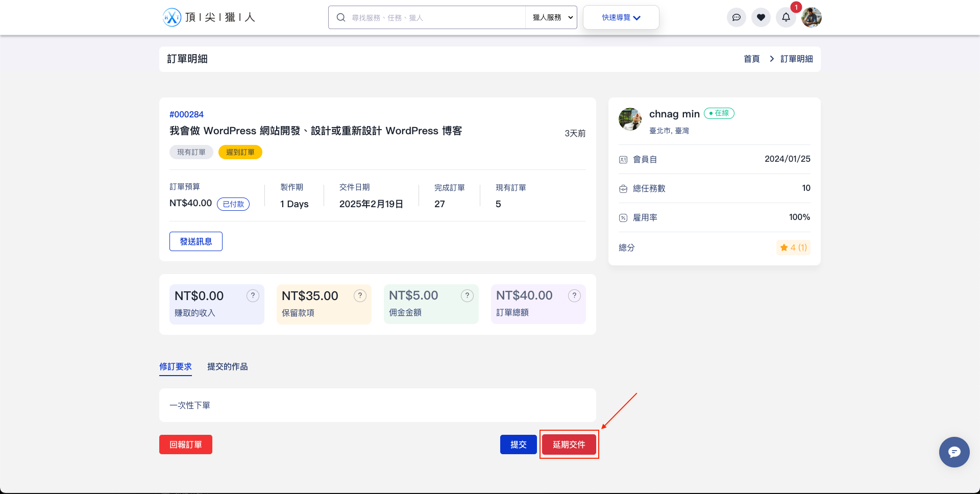Screen dimensions: 980x494
Task: Focus the search field for services
Action: click(x=434, y=17)
